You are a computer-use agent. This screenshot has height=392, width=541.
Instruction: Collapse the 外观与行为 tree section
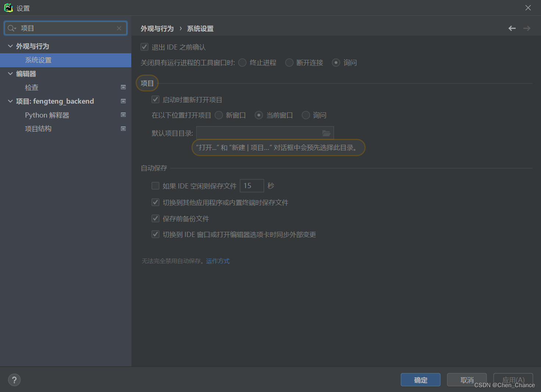tap(10, 46)
